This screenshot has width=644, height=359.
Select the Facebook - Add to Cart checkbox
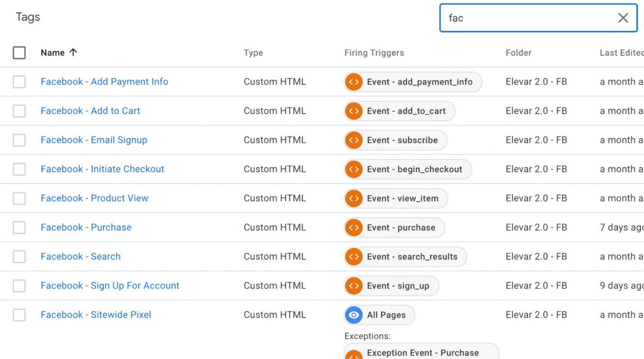[19, 111]
